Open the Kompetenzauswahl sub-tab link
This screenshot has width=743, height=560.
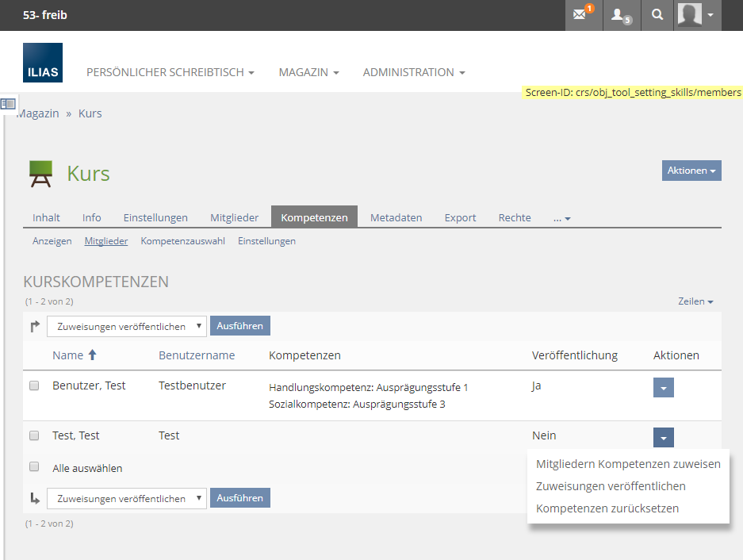[182, 241]
